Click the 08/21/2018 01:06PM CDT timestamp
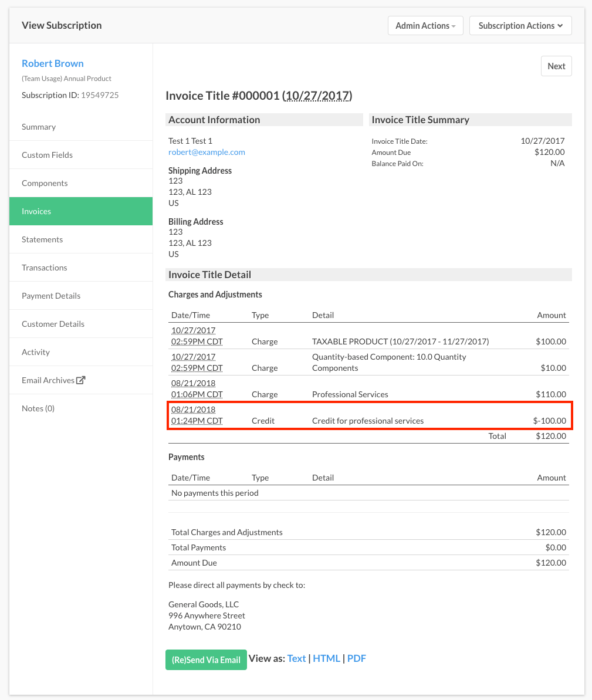This screenshot has width=592, height=700. (x=197, y=389)
